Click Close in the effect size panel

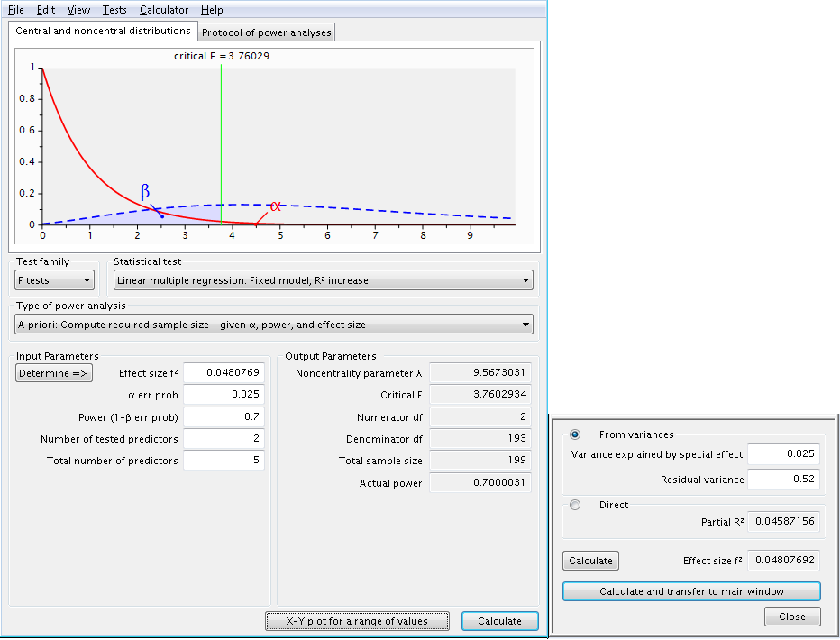(x=792, y=617)
